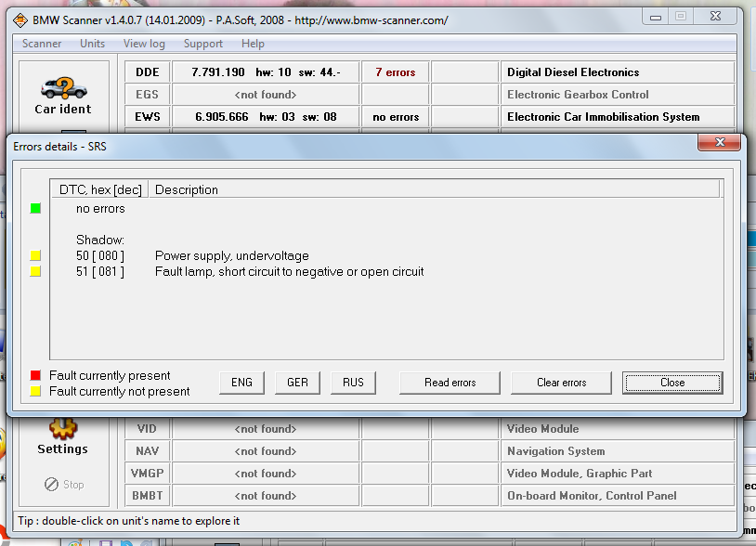This screenshot has width=756, height=546.
Task: Click yellow square beside DTC 51
Action: pos(35,271)
